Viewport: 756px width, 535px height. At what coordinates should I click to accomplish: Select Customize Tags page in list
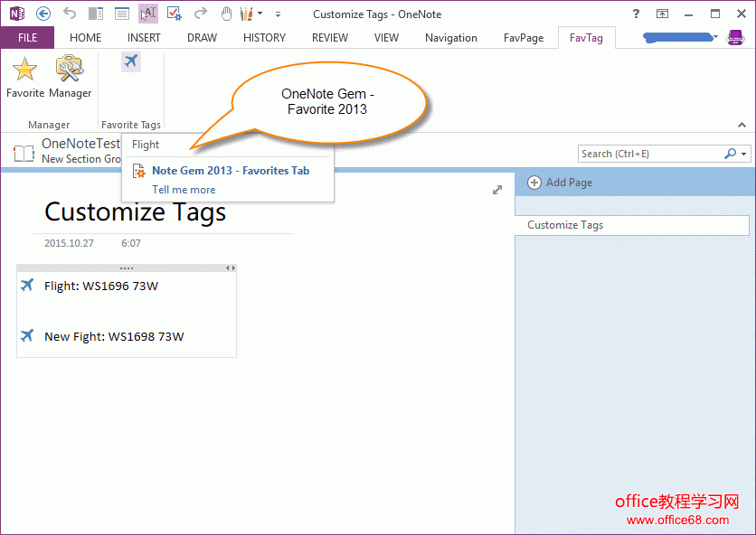[631, 225]
